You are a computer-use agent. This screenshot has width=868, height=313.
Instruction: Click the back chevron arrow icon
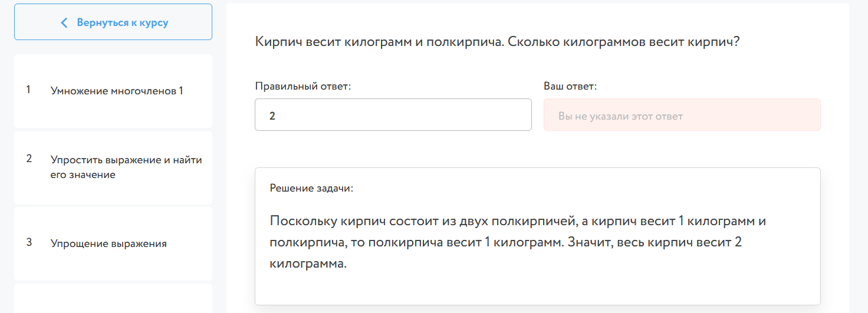(64, 23)
